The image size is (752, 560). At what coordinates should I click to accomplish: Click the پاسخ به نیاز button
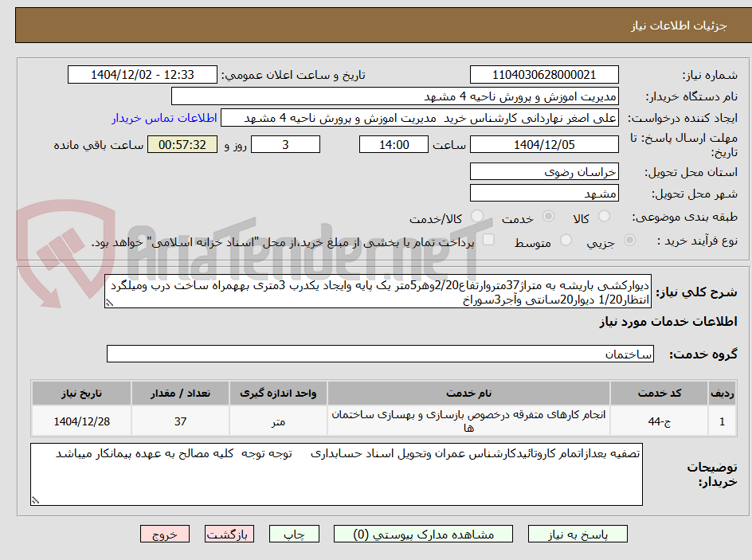(x=578, y=534)
